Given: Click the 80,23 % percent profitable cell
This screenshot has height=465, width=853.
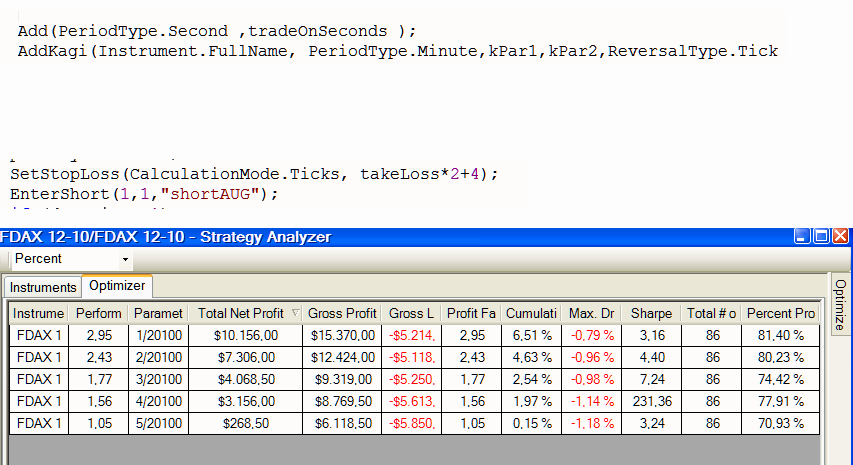Looking at the screenshot, I should (x=781, y=357).
